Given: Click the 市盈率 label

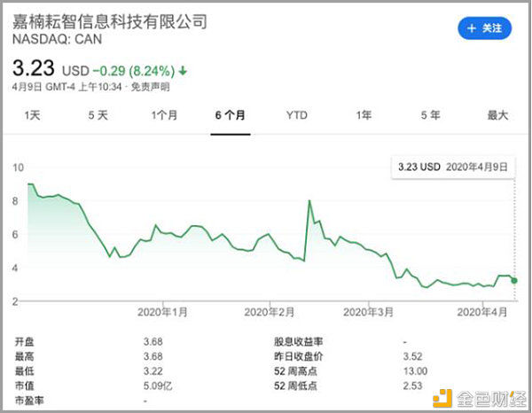Looking at the screenshot, I should [x=29, y=401].
